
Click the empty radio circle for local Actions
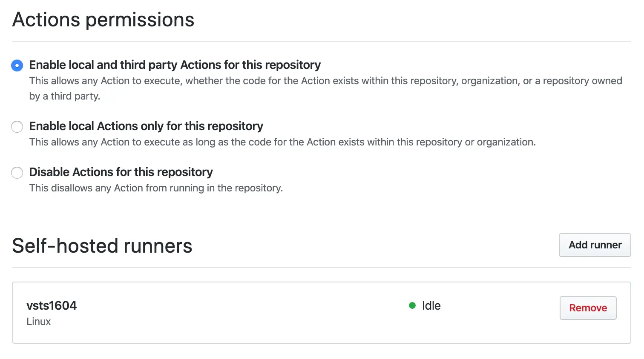tap(17, 127)
